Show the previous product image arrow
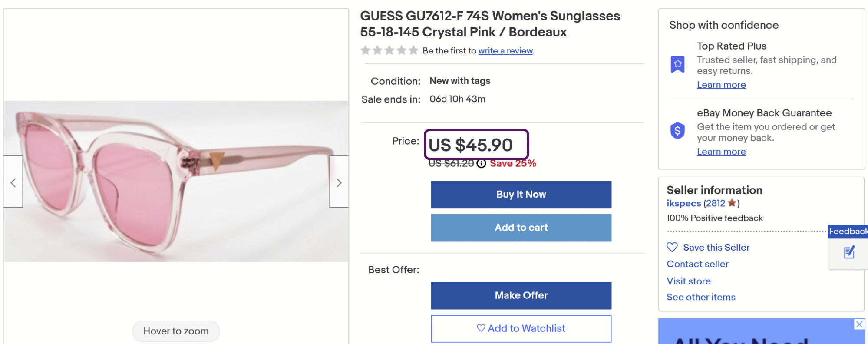Image resolution: width=868 pixels, height=344 pixels. pyautogui.click(x=13, y=182)
